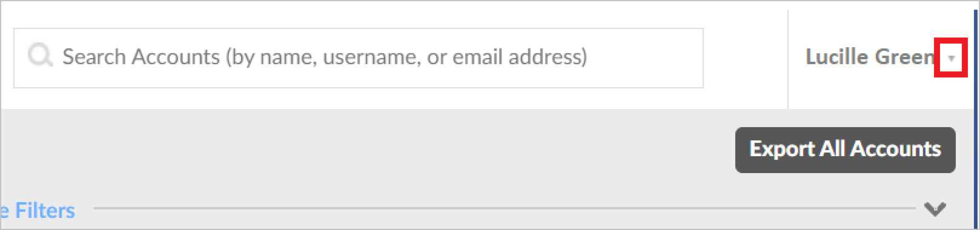This screenshot has width=980, height=230.
Task: Click the word Green in the user name
Action: [x=906, y=57]
